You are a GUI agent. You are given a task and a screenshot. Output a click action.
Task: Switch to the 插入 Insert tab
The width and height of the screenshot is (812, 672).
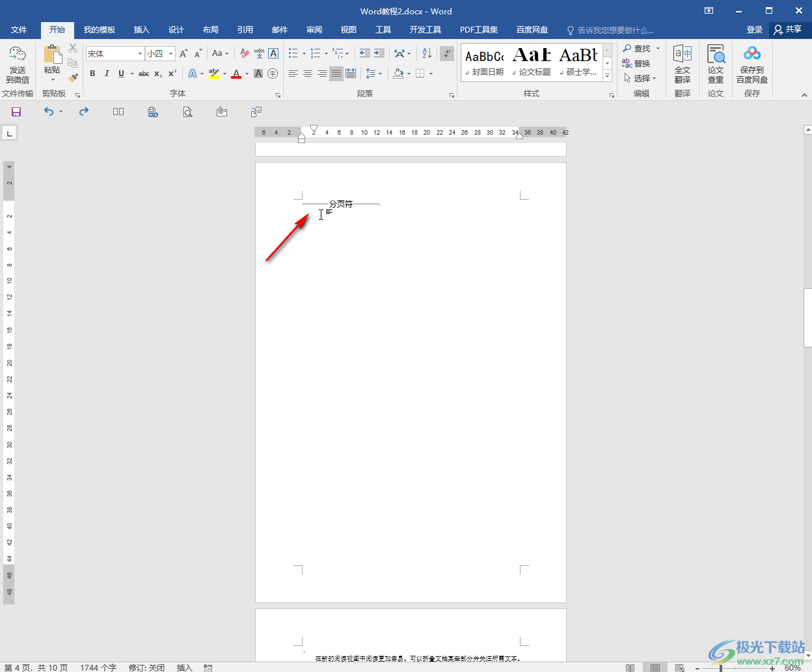coord(141,30)
